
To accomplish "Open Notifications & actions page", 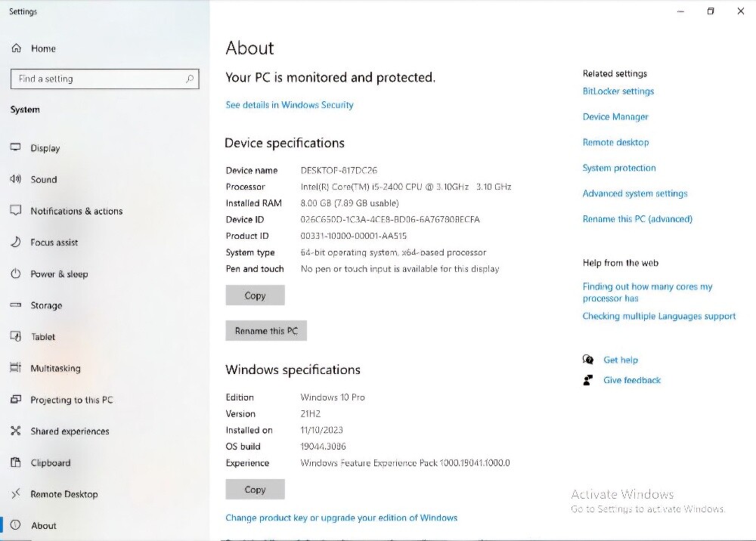I will [76, 211].
